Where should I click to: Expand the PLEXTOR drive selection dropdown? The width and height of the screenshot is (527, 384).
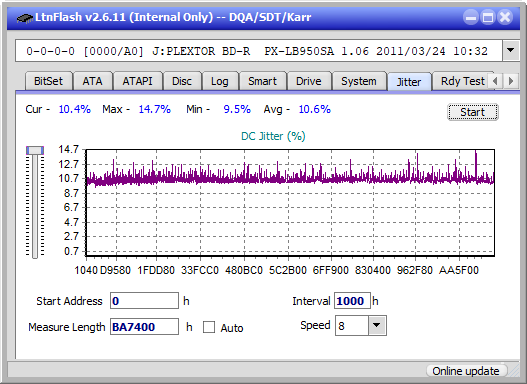click(511, 51)
